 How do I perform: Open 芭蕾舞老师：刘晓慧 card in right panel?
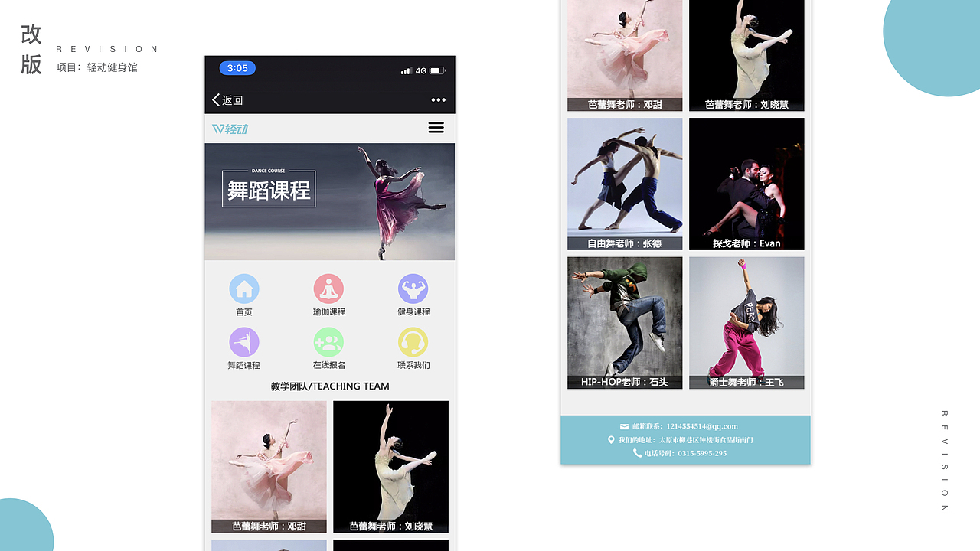[x=746, y=55]
